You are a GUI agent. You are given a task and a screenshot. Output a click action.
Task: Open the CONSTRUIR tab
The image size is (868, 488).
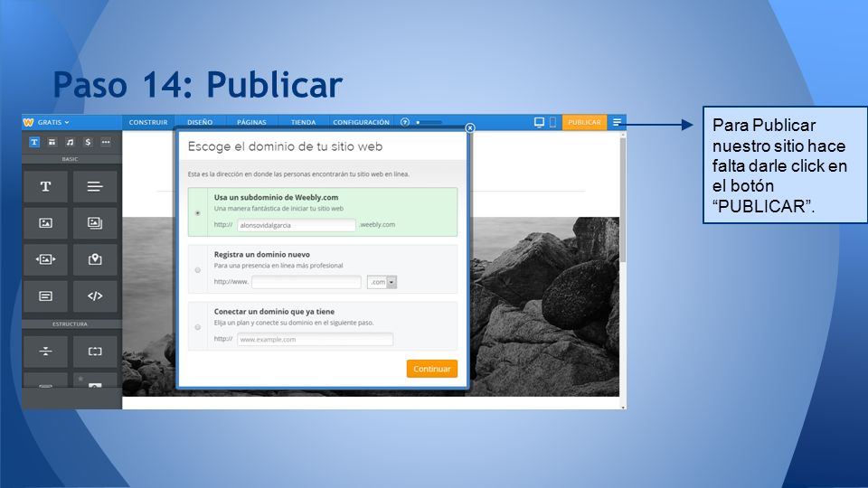148,122
